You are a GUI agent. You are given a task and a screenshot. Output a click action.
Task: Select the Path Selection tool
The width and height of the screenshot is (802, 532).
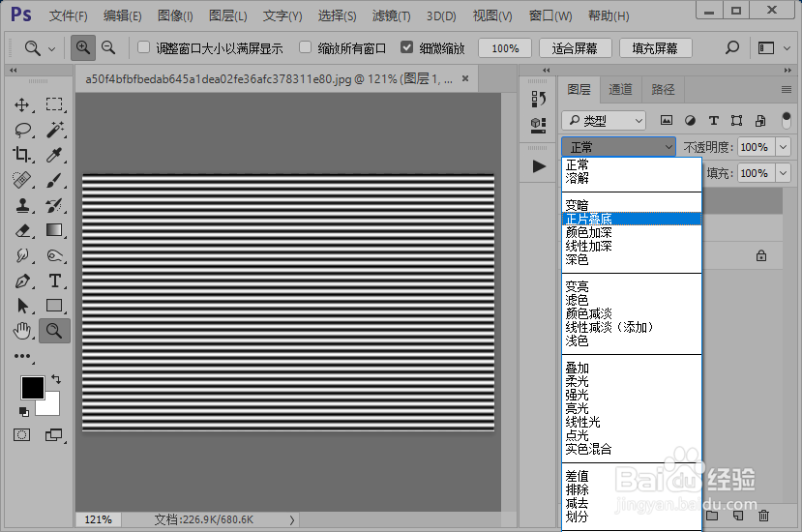coord(22,306)
